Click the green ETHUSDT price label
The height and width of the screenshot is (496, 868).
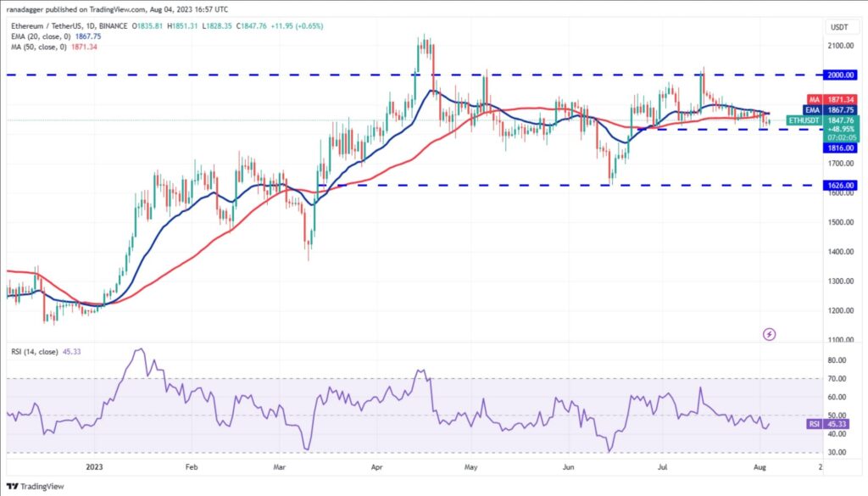pos(822,120)
